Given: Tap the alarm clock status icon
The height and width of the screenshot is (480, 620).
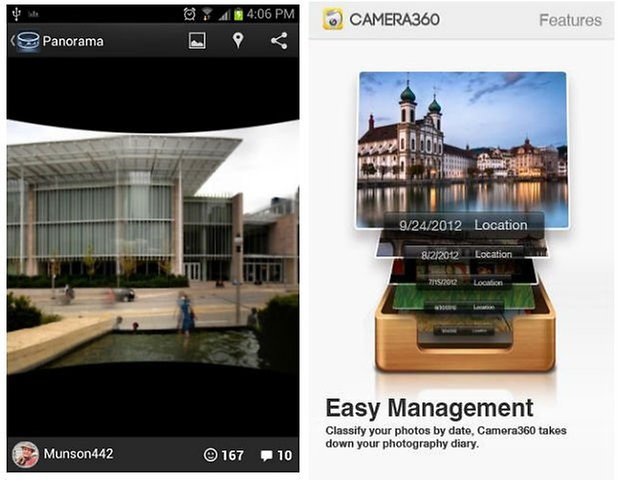Looking at the screenshot, I should pos(189,14).
